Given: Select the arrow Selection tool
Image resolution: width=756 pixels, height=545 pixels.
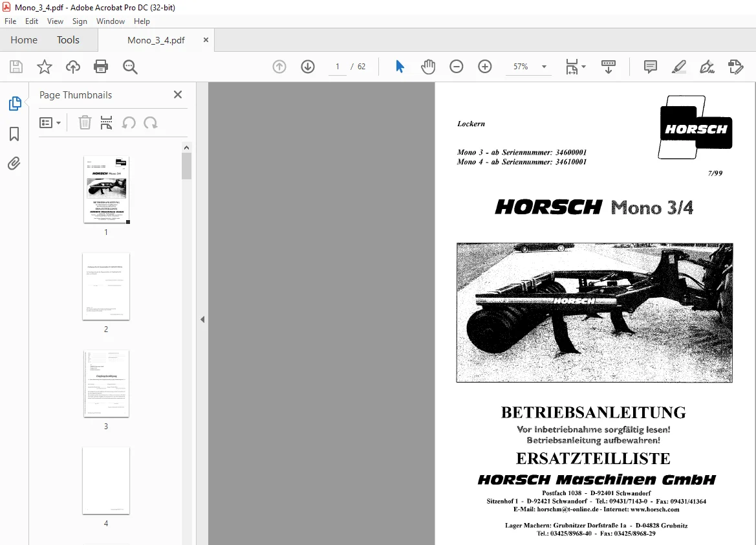Looking at the screenshot, I should click(400, 67).
